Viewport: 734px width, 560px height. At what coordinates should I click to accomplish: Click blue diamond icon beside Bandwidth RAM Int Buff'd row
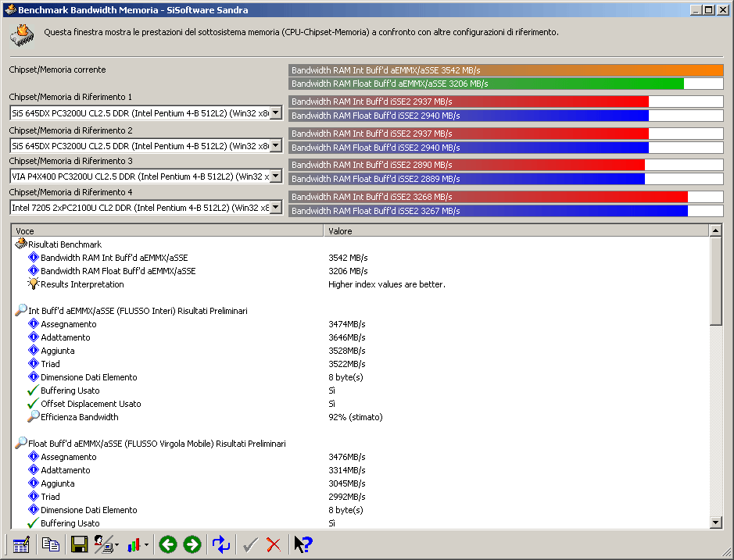[x=34, y=257]
